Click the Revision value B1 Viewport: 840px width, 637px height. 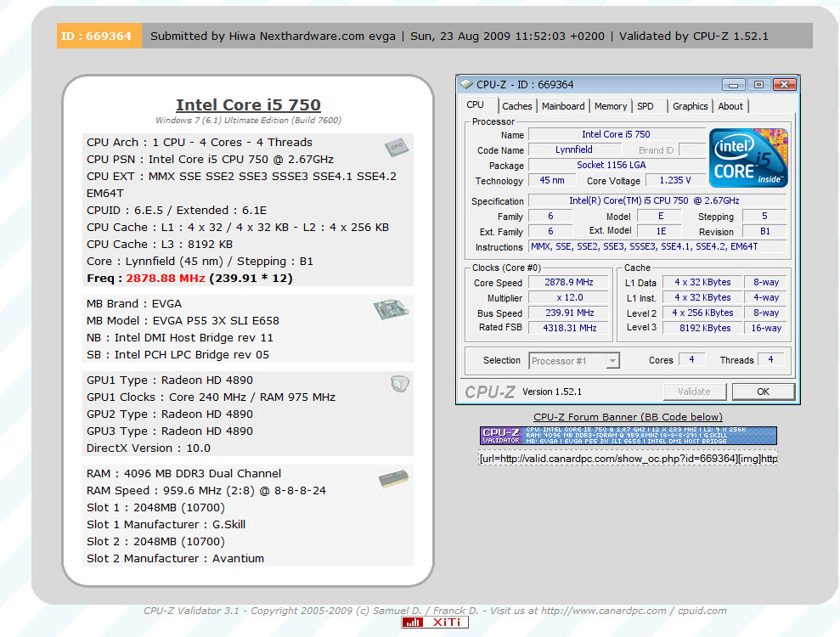pos(764,231)
